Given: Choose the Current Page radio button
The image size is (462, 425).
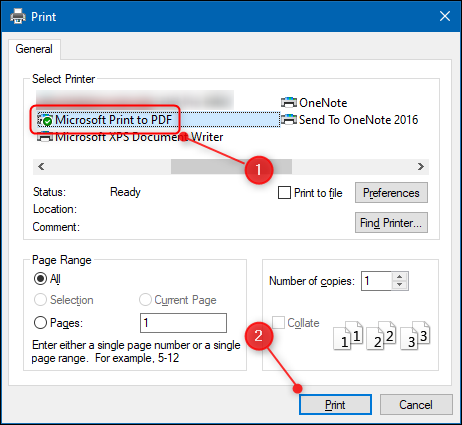Looking at the screenshot, I should [145, 300].
